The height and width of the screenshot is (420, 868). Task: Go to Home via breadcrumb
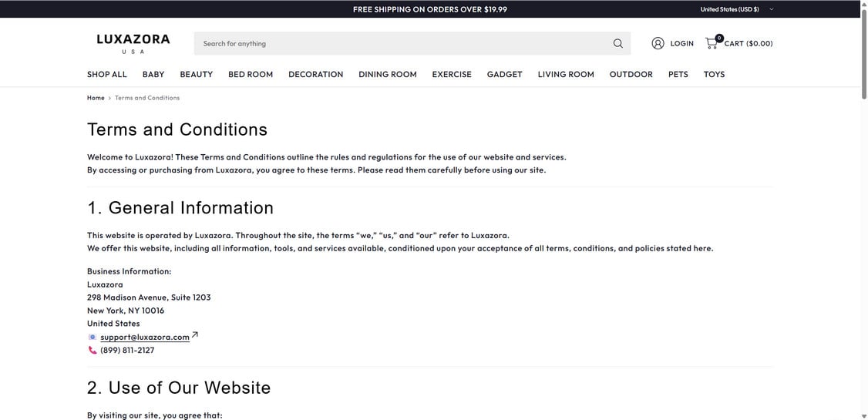pos(96,98)
